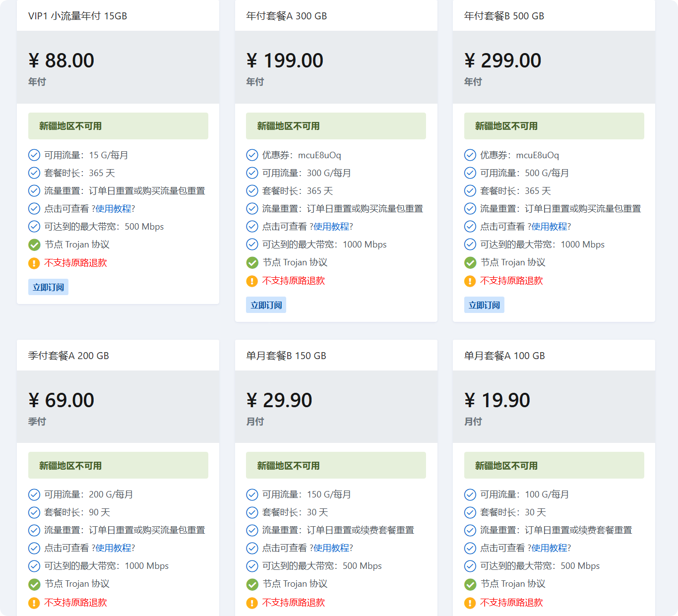Click the 单月套餐A 100 GB plan title
The image size is (678, 616).
click(504, 356)
